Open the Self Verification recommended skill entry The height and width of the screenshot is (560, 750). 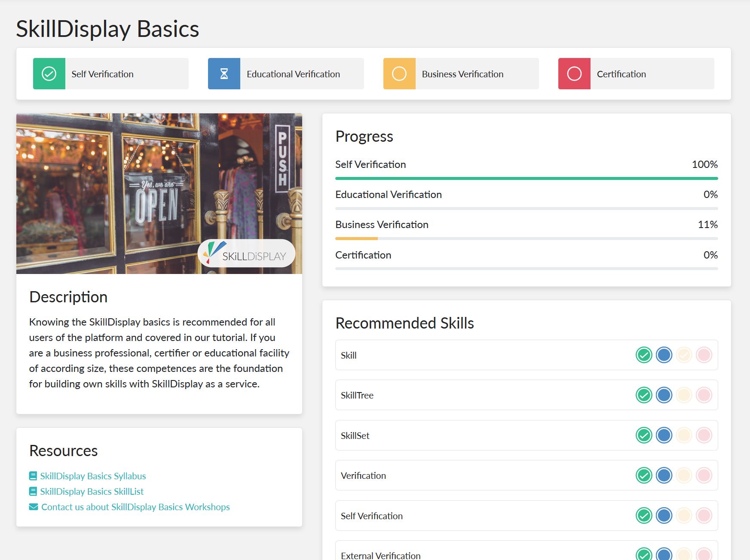[527, 516]
